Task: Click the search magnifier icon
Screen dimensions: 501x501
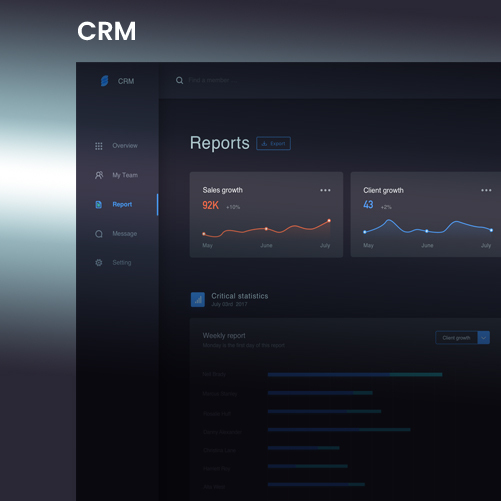Action: pyautogui.click(x=179, y=80)
